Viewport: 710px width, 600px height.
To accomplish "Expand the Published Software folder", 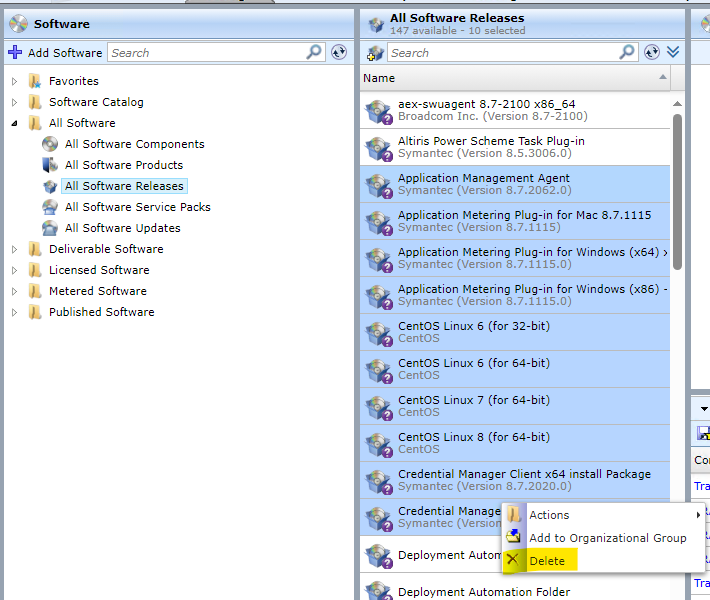I will click(14, 312).
